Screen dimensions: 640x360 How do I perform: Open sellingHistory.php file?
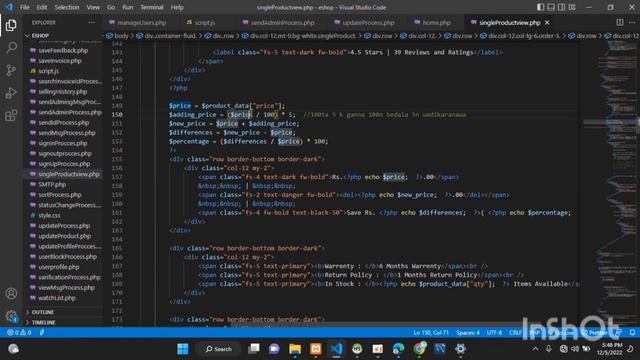[x=62, y=91]
